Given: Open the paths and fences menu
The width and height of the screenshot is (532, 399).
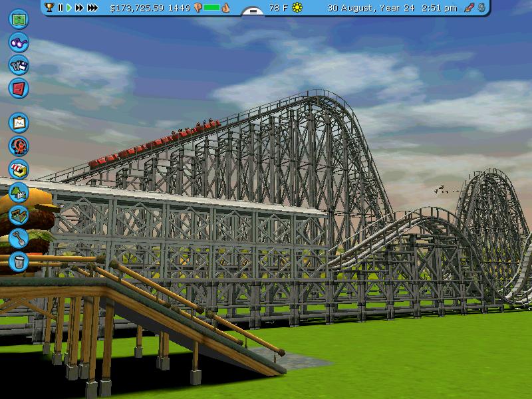Looking at the screenshot, I should coord(19,215).
